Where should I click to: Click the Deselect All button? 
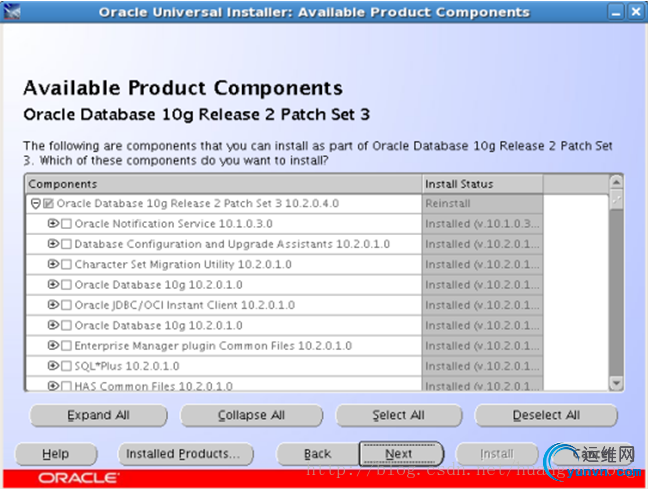(546, 415)
